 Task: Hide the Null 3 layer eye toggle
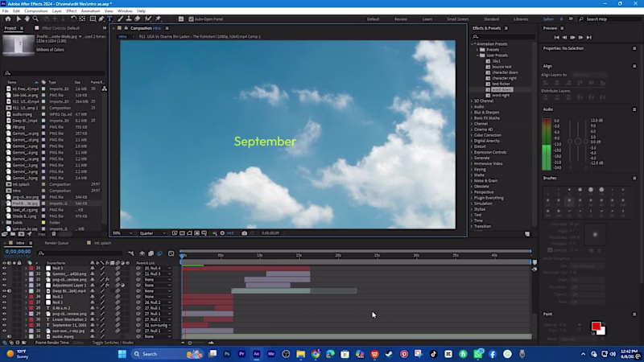click(x=5, y=268)
